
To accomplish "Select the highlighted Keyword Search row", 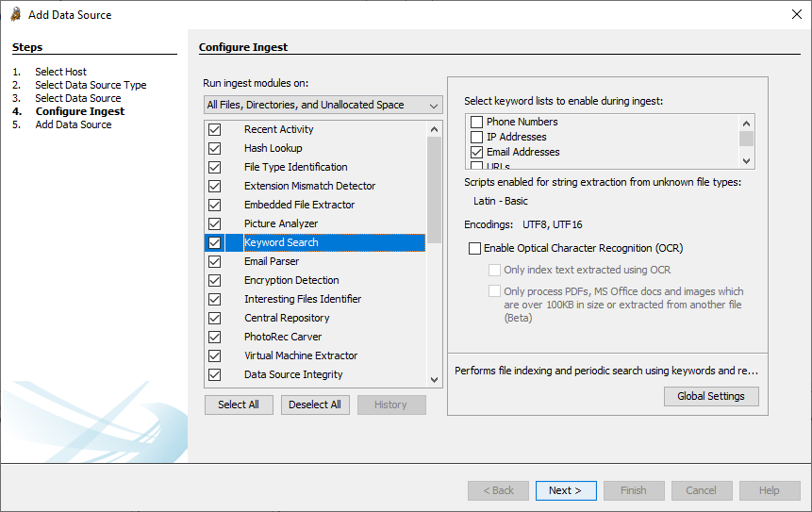I will click(x=315, y=242).
